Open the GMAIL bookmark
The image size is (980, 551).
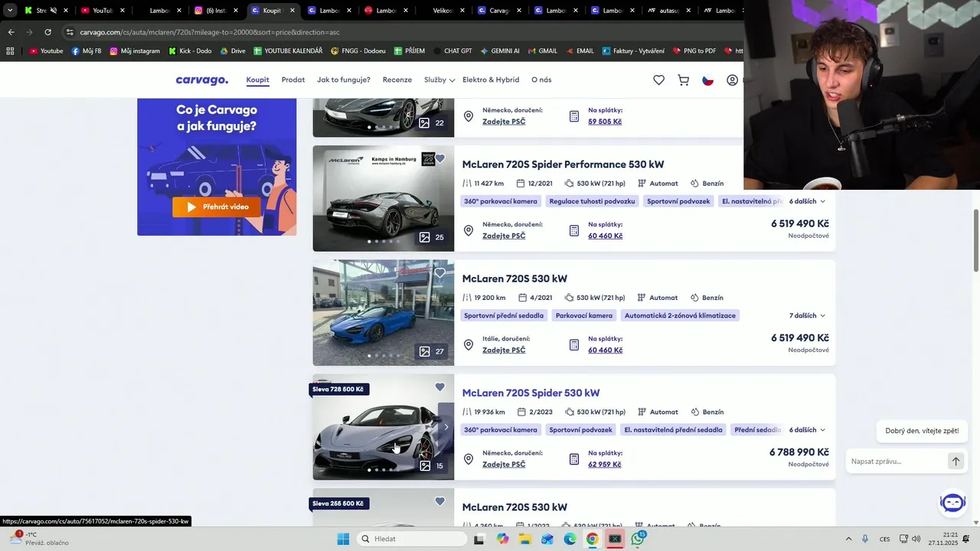click(542, 51)
